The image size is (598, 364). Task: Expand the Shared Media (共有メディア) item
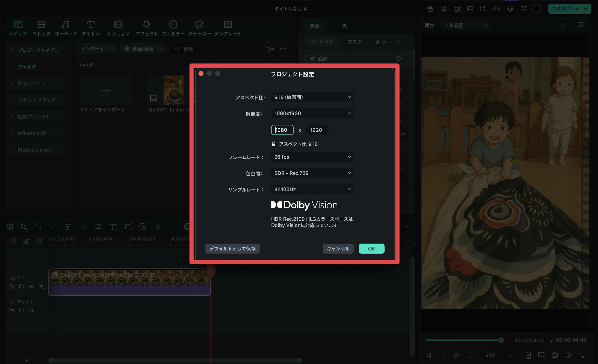[x=12, y=83]
